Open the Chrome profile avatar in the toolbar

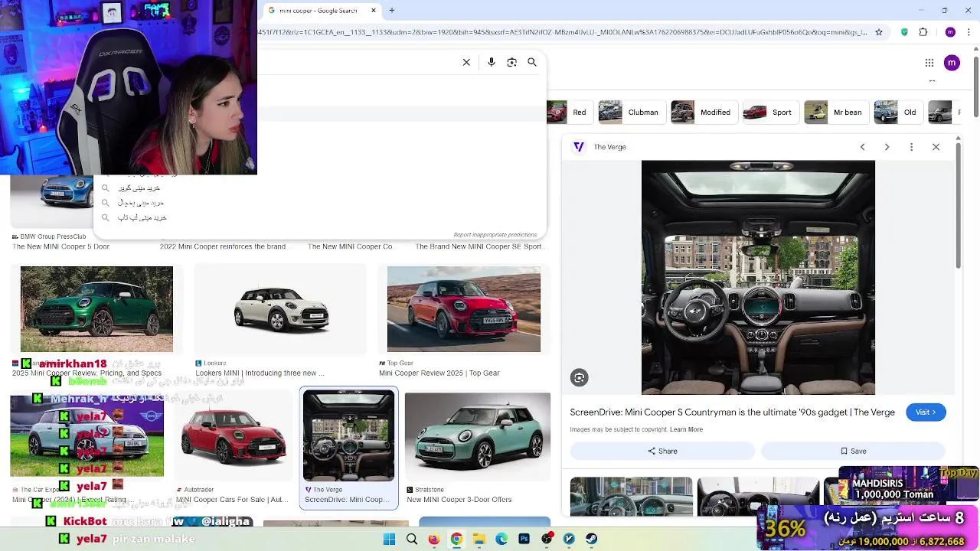[x=950, y=32]
